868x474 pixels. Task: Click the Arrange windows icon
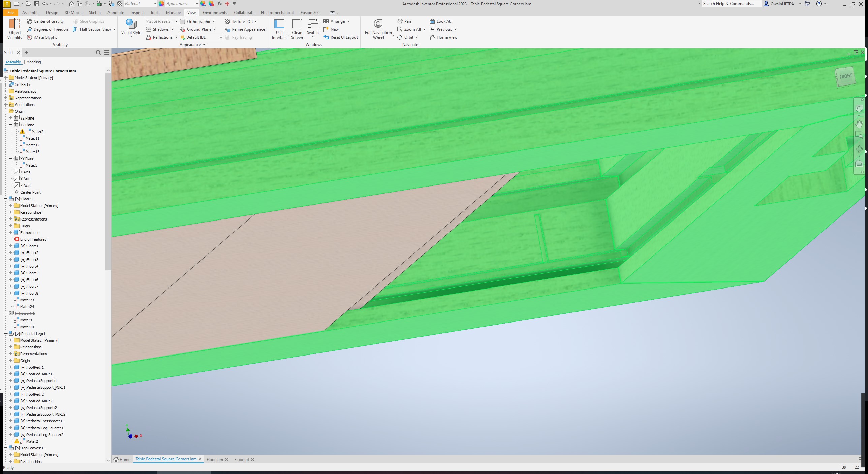click(326, 21)
